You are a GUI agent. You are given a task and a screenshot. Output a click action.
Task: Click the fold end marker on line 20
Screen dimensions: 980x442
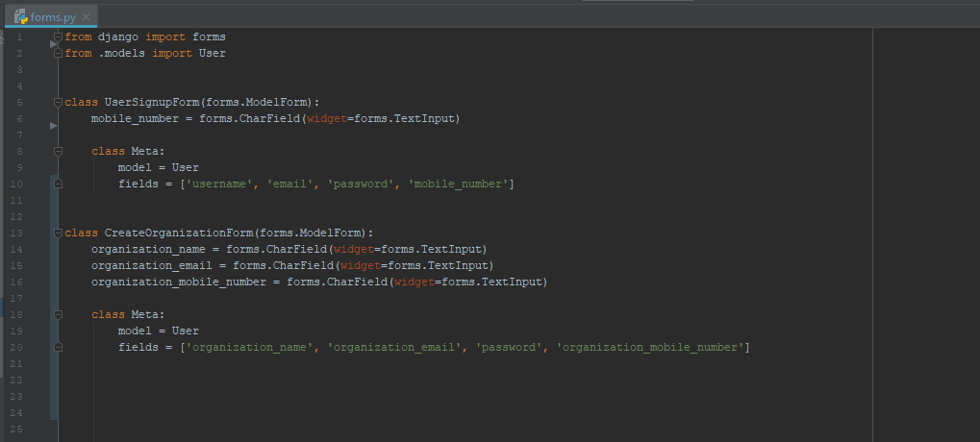[58, 347]
